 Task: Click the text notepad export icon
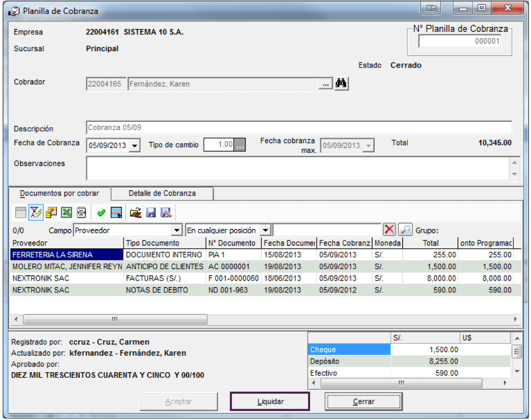click(81, 212)
